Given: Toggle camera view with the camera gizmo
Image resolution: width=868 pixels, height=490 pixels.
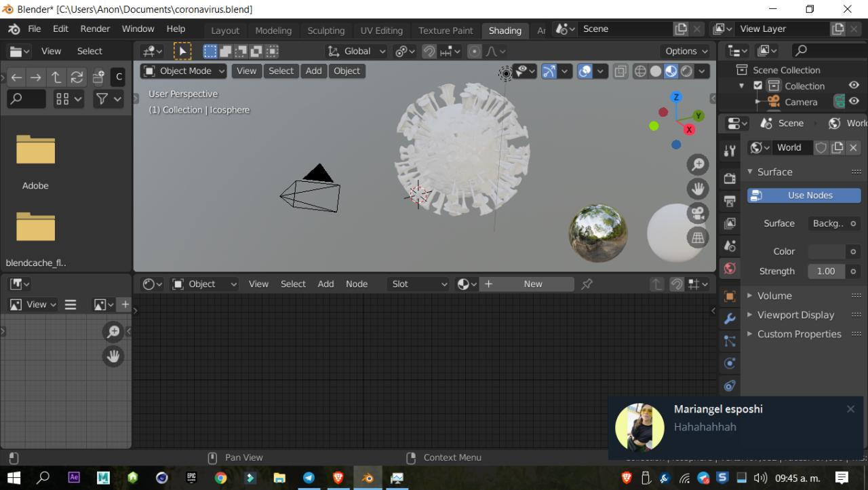Looking at the screenshot, I should point(697,213).
